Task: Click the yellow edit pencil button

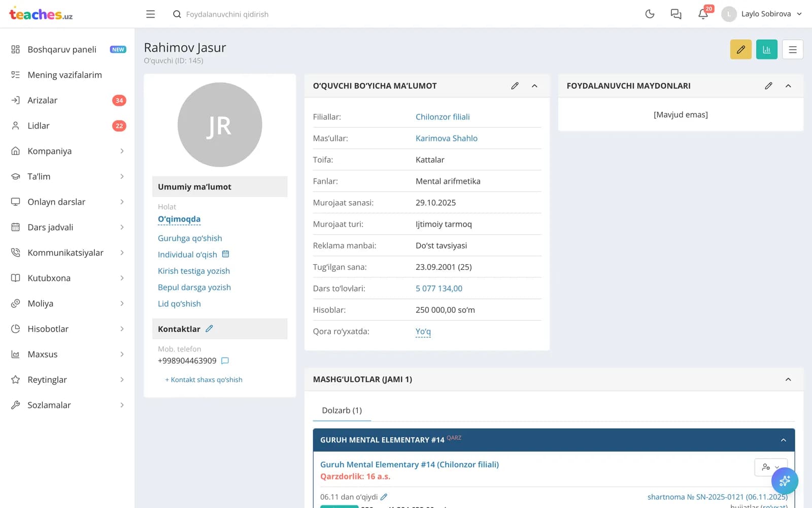Action: click(x=741, y=50)
